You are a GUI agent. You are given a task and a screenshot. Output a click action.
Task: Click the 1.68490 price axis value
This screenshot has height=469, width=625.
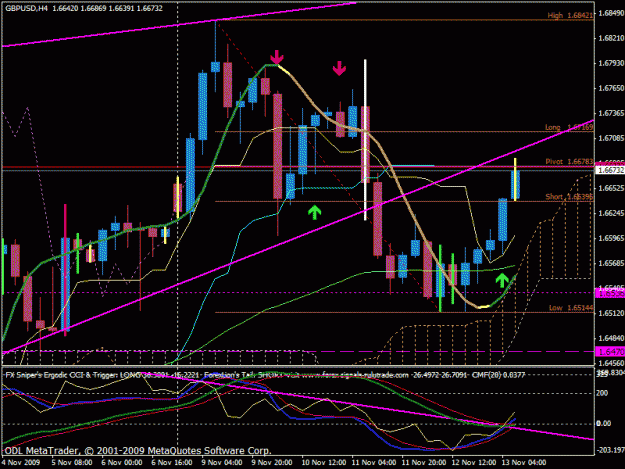(611, 13)
